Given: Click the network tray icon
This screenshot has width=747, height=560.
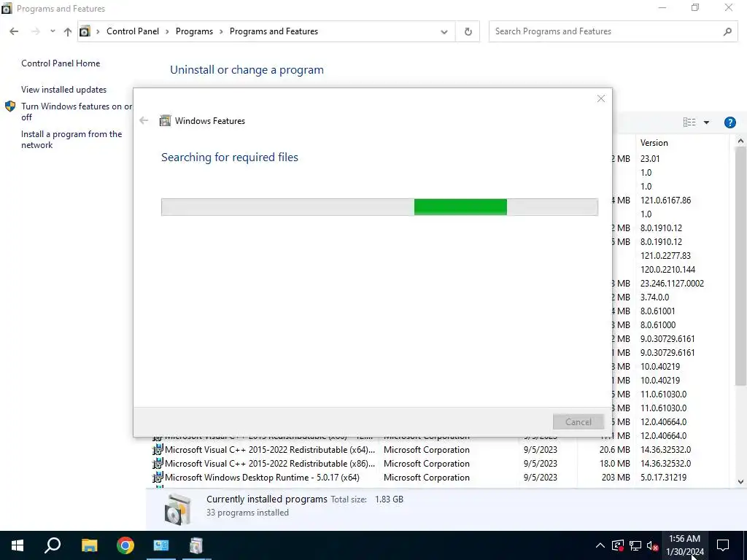Looking at the screenshot, I should click(x=635, y=545).
